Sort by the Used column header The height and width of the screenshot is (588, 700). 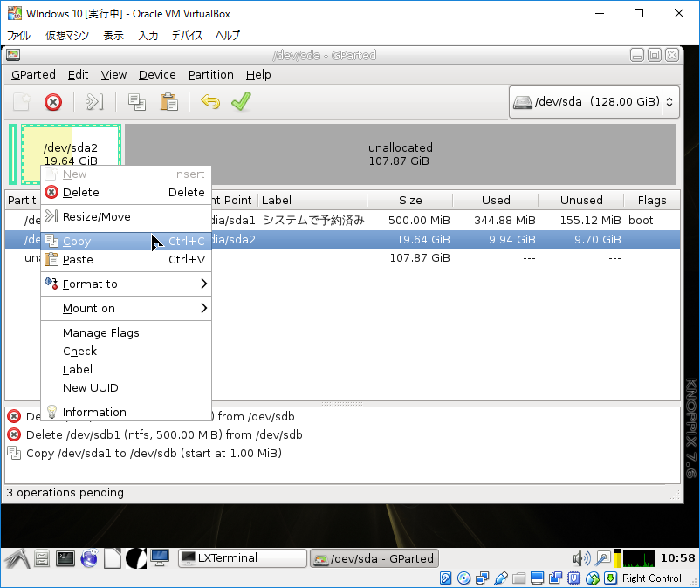pyautogui.click(x=496, y=200)
